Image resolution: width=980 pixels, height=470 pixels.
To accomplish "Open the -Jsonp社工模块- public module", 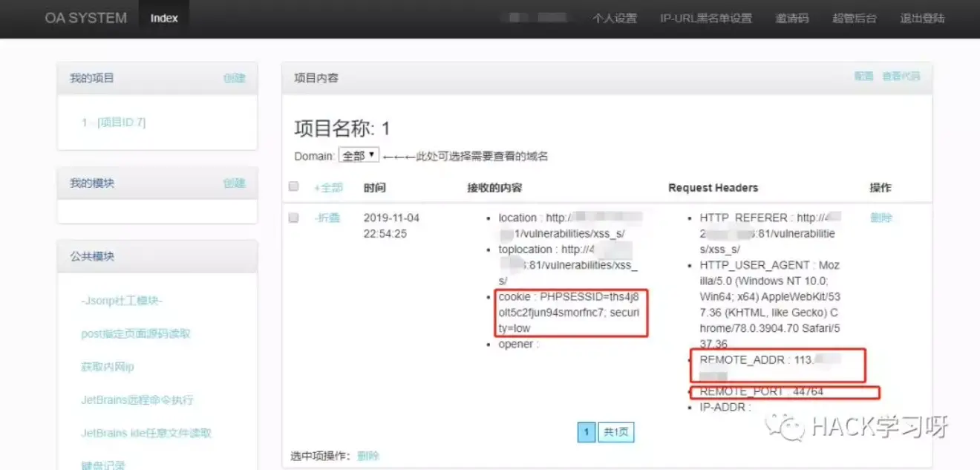I will 122,301.
